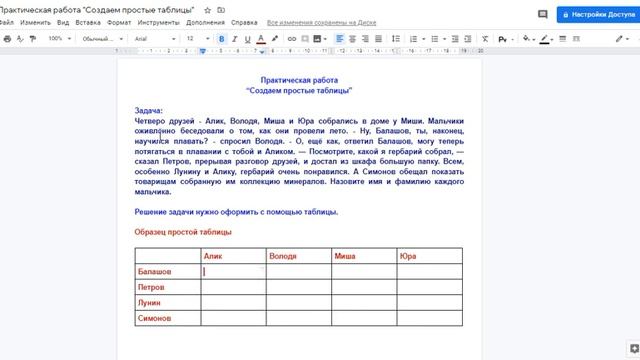Open the Дополнения menu
The width and height of the screenshot is (640, 360).
205,22
